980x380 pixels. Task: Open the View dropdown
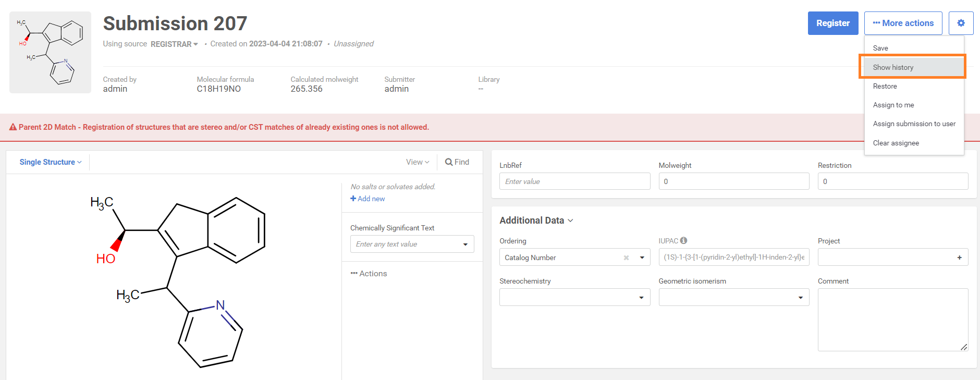[418, 162]
